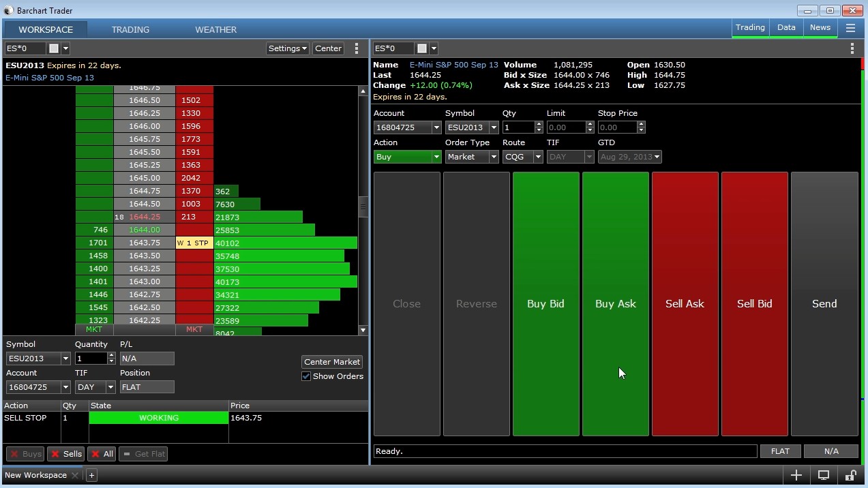Close the New Workspace tab
Screen dimensions: 868x488
coord(75,475)
